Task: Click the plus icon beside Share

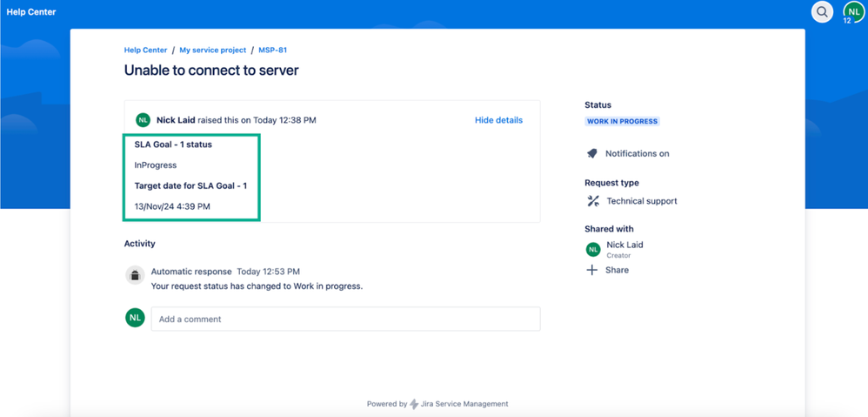Action: (592, 270)
